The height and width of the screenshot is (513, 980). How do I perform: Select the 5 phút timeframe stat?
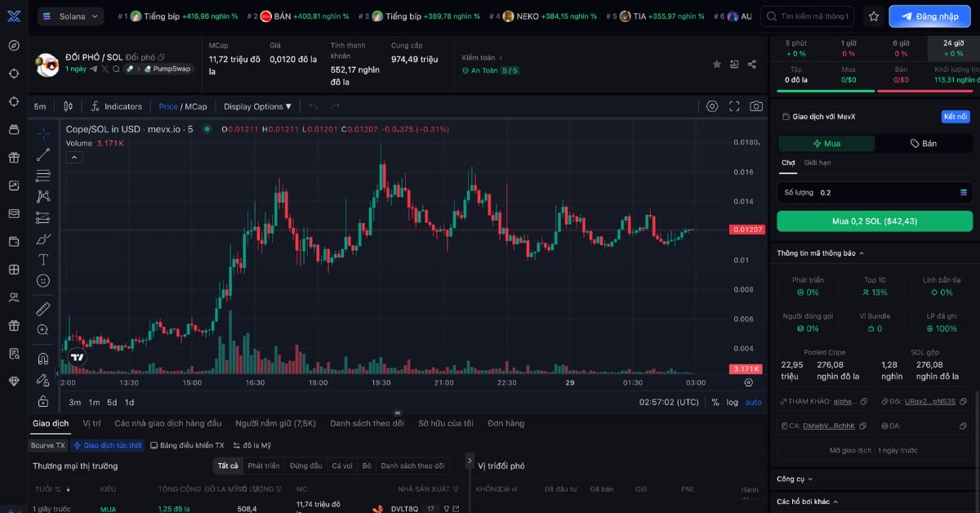click(796, 48)
